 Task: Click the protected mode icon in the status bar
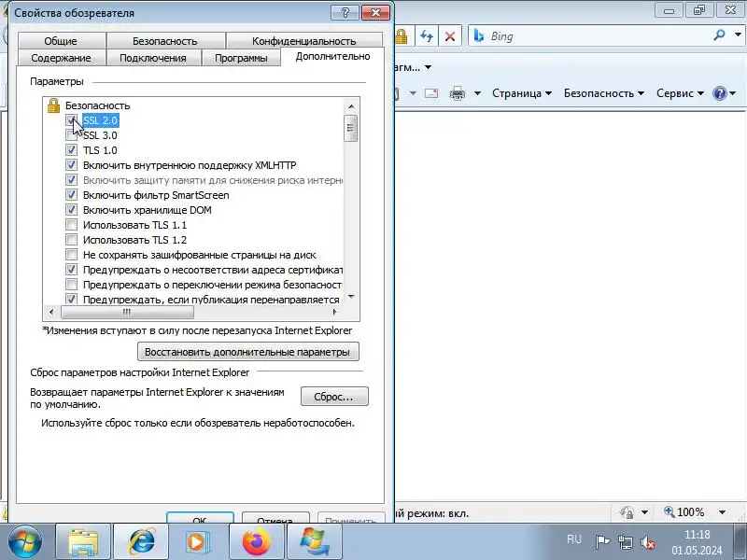pos(627,512)
